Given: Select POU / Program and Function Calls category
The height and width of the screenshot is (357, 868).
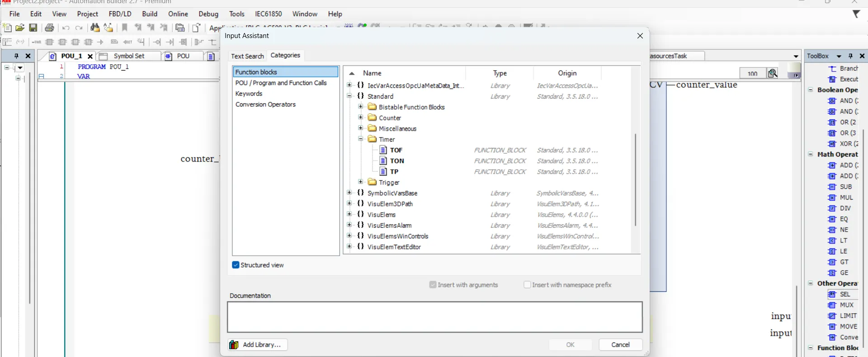Looking at the screenshot, I should pyautogui.click(x=281, y=83).
